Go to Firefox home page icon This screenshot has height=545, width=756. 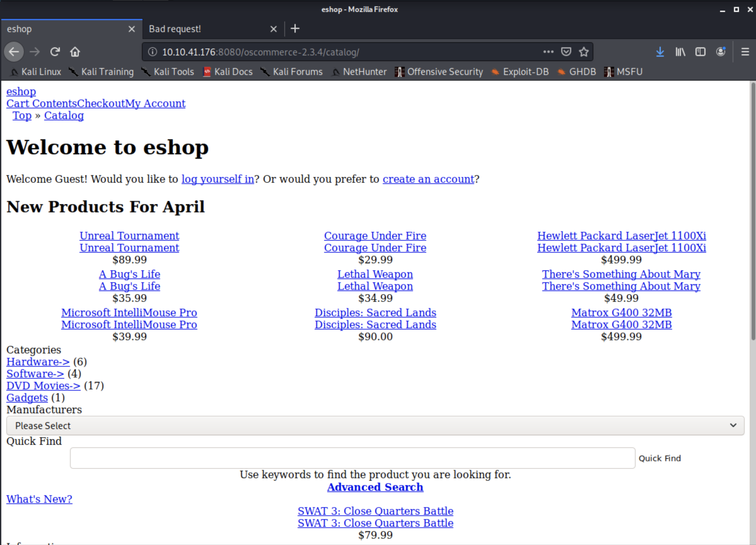tap(75, 52)
